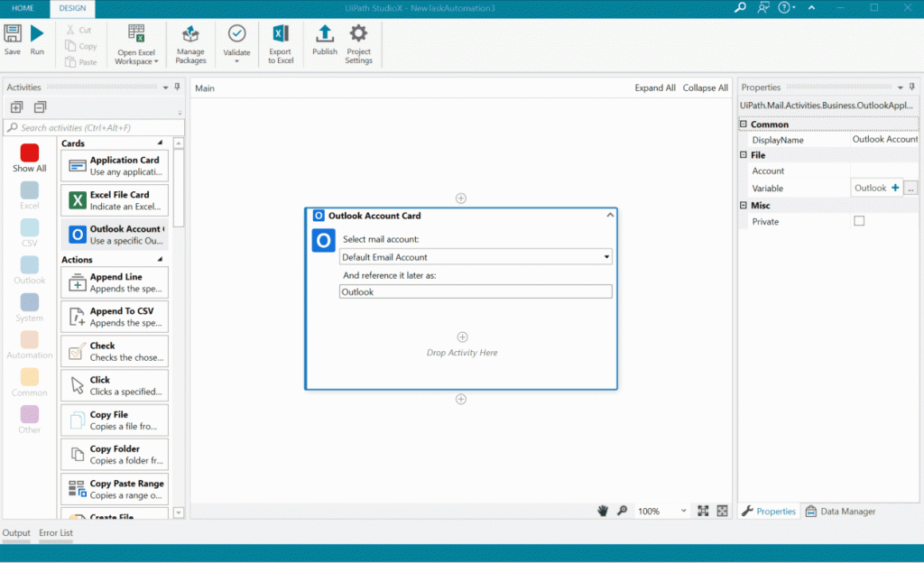The height and width of the screenshot is (563, 924).
Task: Filter activities by CSV category
Action: (x=30, y=233)
